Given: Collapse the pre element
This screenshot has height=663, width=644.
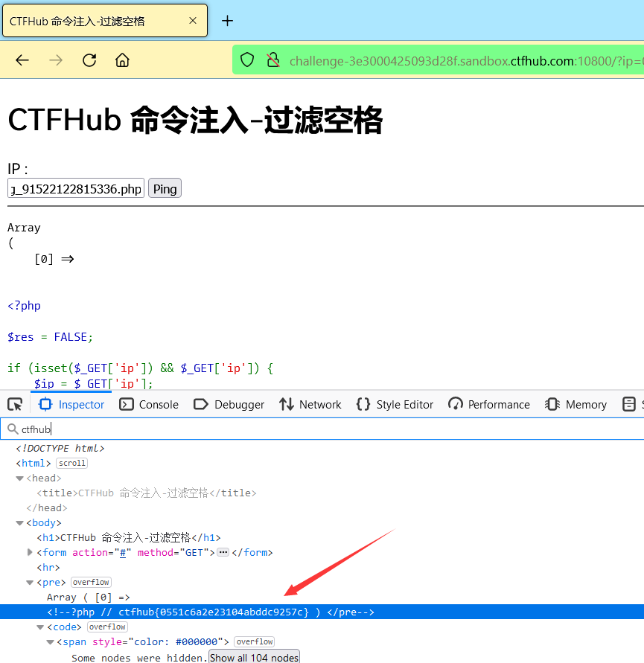Looking at the screenshot, I should (x=30, y=583).
